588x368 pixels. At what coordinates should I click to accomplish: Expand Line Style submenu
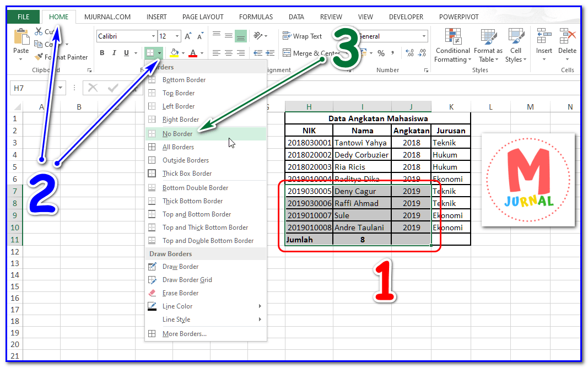coord(206,320)
